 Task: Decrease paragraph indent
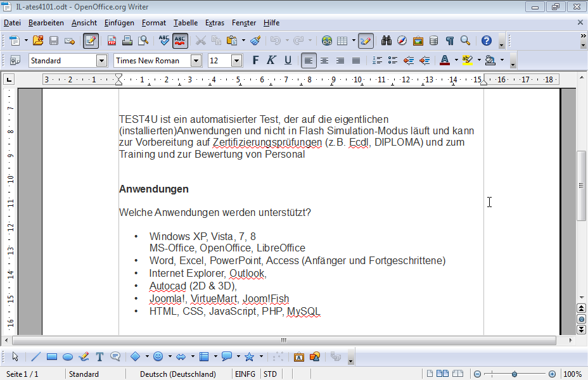(x=409, y=60)
